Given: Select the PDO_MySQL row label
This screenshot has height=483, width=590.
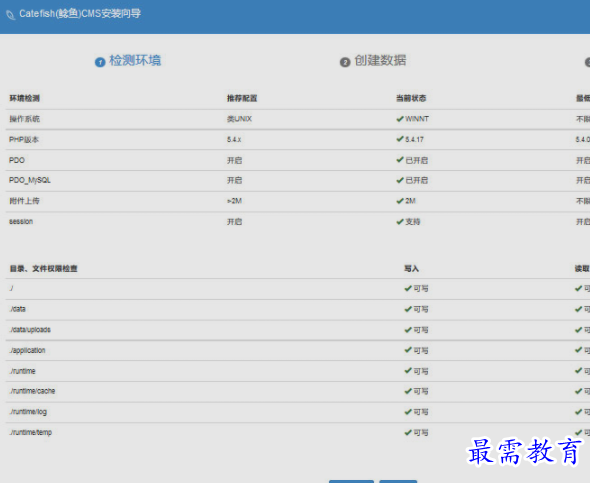Looking at the screenshot, I should coord(30,180).
